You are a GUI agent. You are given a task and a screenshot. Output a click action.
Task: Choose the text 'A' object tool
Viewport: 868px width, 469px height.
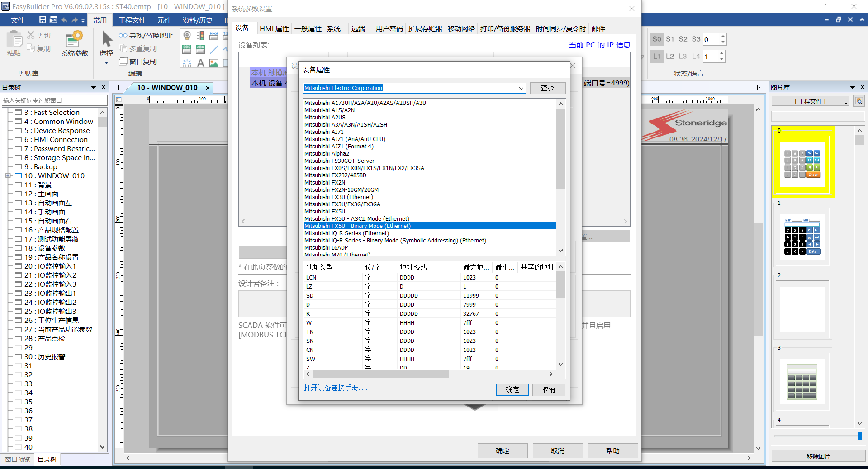[200, 63]
